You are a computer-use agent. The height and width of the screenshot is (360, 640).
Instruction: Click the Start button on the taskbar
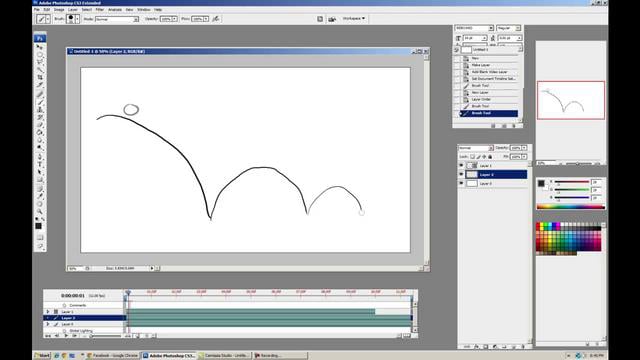tap(42, 356)
